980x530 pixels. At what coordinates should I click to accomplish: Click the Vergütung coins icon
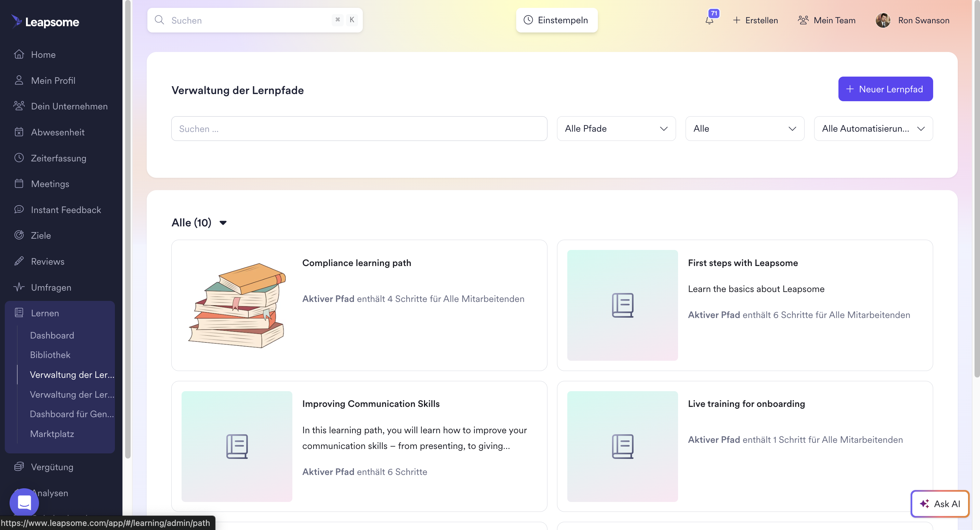[x=19, y=466]
